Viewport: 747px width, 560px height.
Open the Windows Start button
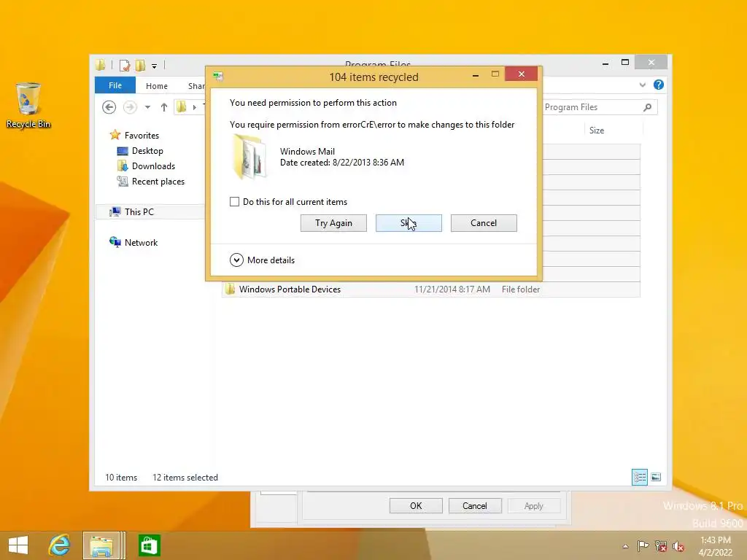(x=18, y=545)
